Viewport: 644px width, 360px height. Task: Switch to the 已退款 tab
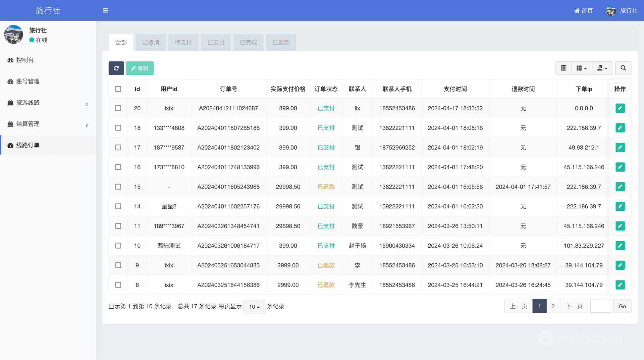click(x=281, y=43)
